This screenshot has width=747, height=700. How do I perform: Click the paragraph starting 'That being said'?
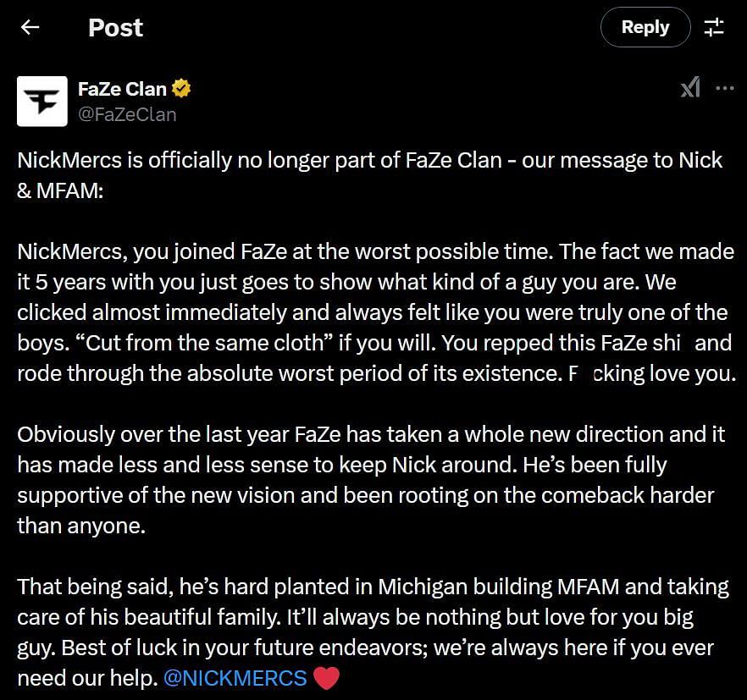(373, 632)
